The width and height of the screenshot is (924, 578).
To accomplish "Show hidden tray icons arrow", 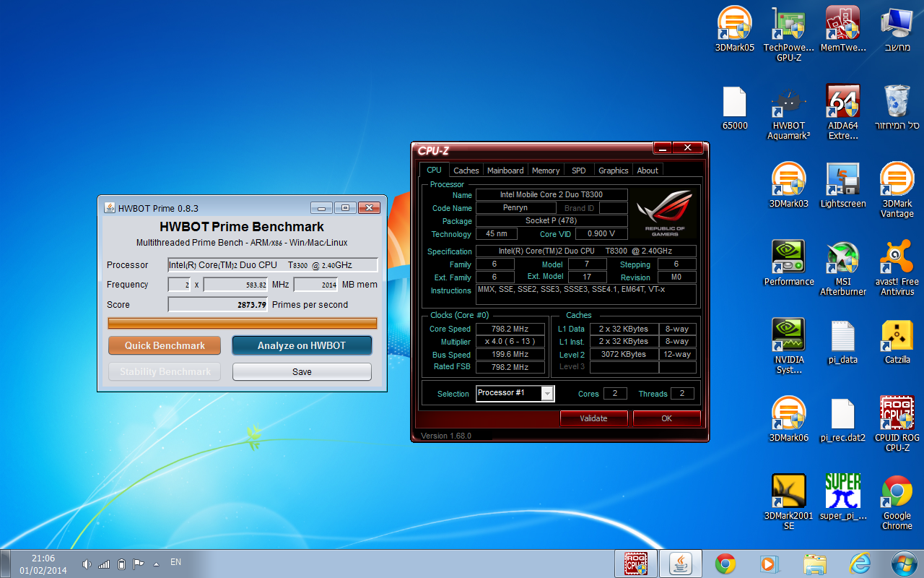I will [x=156, y=564].
